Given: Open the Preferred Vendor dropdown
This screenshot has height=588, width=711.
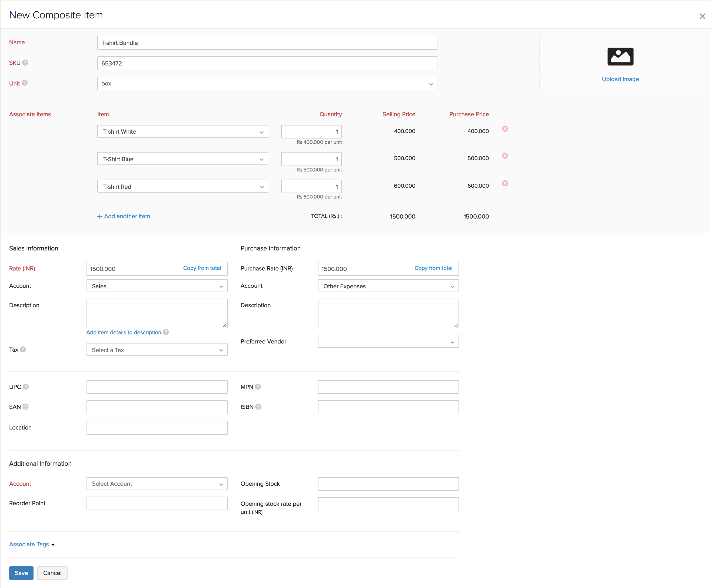Looking at the screenshot, I should coord(388,341).
